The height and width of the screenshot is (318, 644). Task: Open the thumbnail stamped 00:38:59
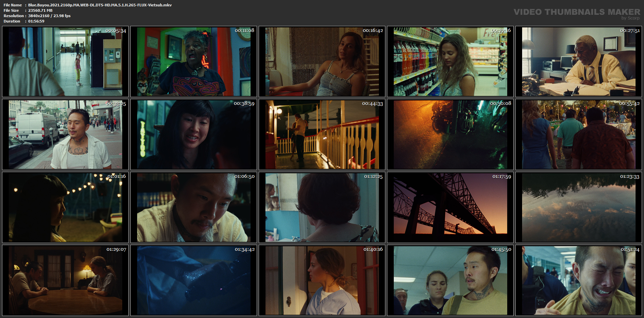click(x=194, y=134)
